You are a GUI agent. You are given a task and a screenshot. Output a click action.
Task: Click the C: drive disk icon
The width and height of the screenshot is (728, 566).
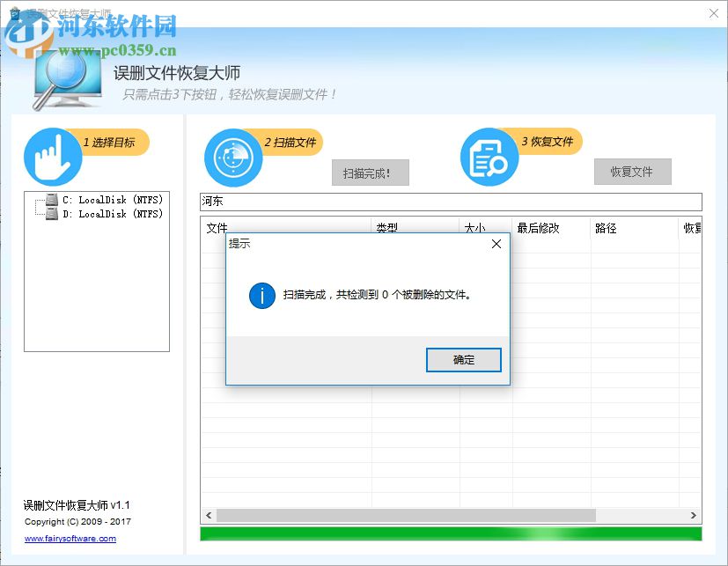pos(50,200)
